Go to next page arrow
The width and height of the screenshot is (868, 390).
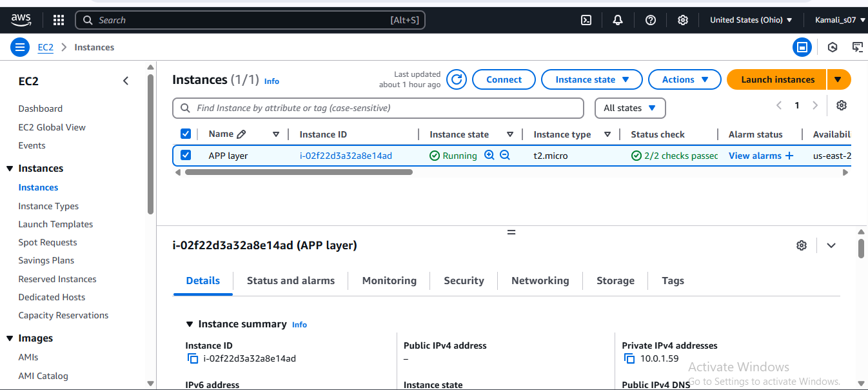click(x=815, y=105)
